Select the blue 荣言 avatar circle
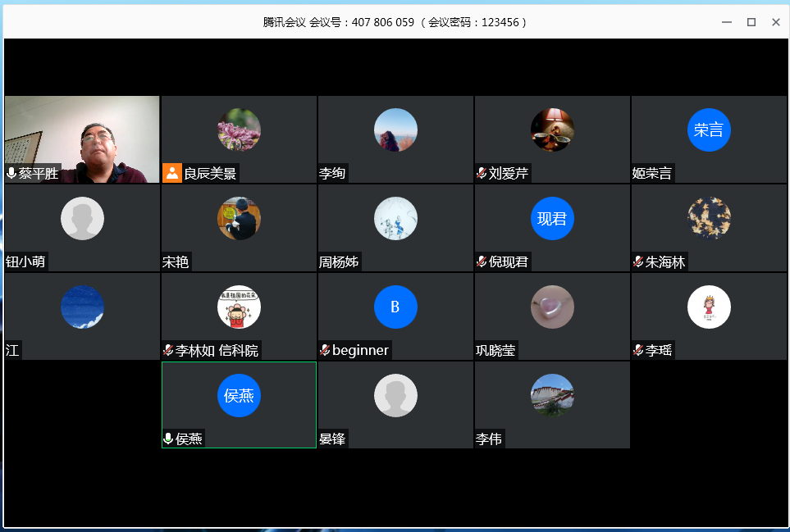Image resolution: width=790 pixels, height=532 pixels. click(x=709, y=130)
